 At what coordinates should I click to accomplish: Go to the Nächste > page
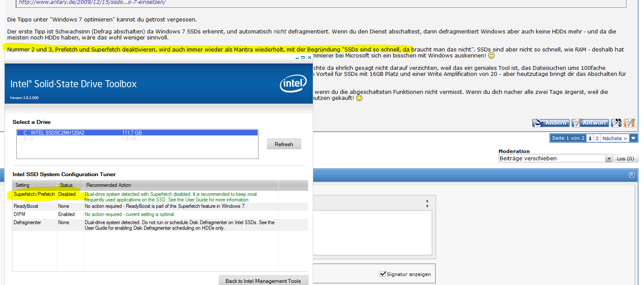pos(614,138)
